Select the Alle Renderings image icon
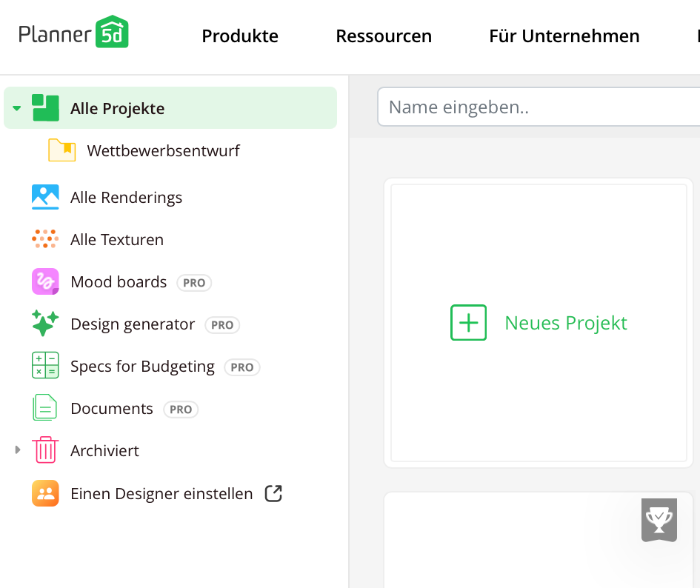This screenshot has width=700, height=588. click(x=45, y=197)
